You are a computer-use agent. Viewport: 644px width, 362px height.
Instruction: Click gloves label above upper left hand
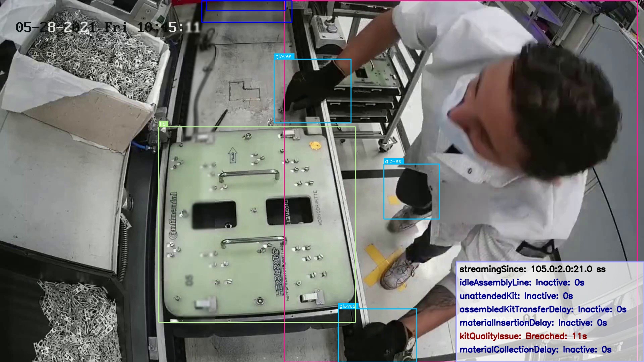(x=284, y=56)
